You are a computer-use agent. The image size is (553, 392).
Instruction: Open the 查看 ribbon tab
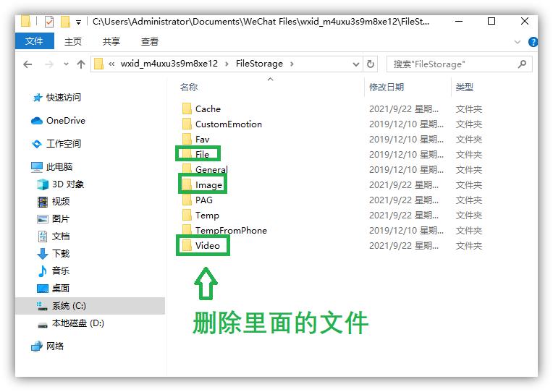(150, 42)
